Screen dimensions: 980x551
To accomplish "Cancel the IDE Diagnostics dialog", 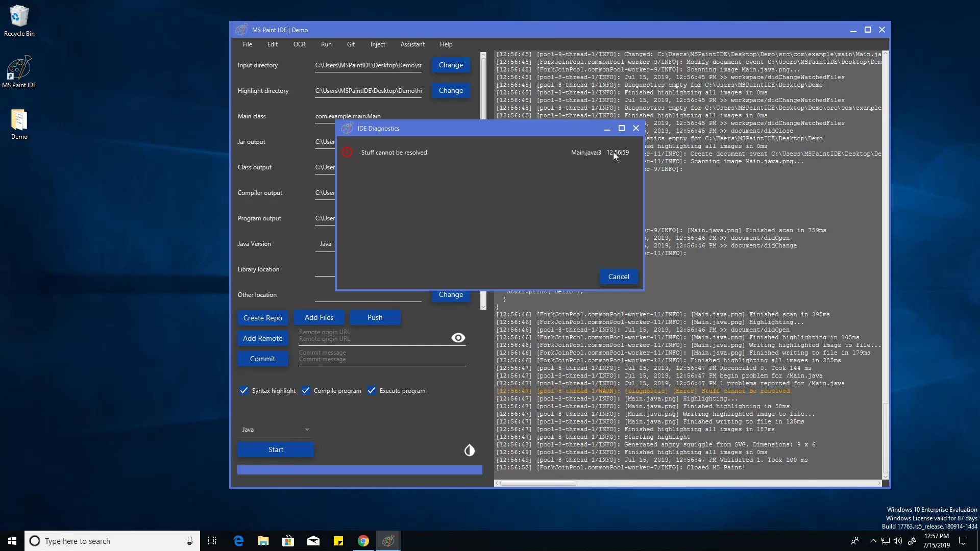I will [618, 277].
